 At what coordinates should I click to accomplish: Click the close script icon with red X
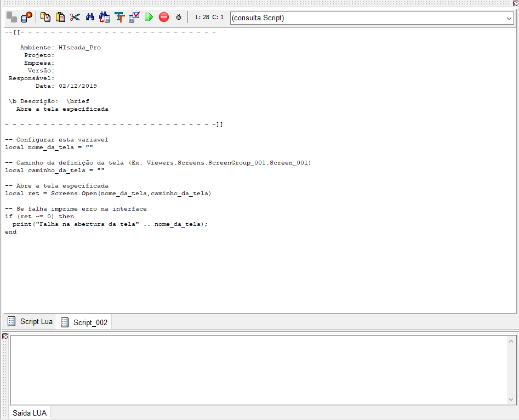tap(26, 17)
